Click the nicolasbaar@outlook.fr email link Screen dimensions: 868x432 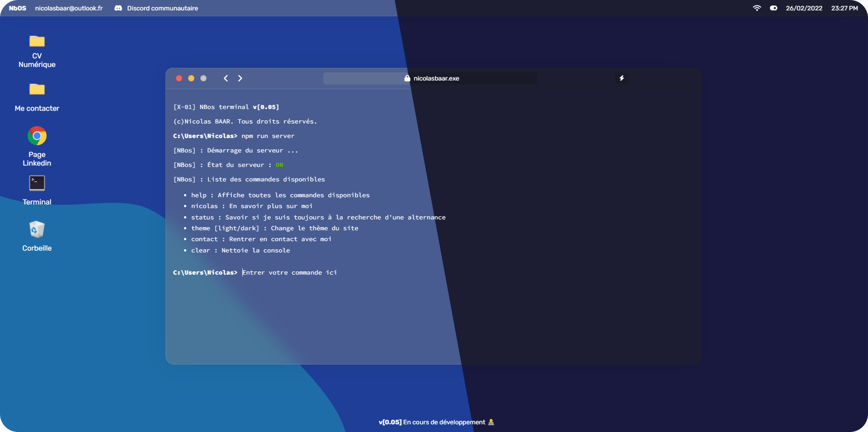pos(69,8)
